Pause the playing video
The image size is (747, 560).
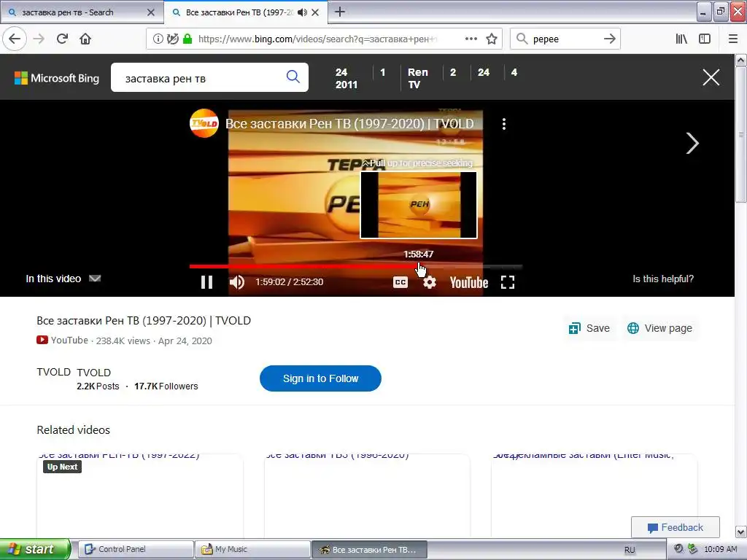coord(206,282)
